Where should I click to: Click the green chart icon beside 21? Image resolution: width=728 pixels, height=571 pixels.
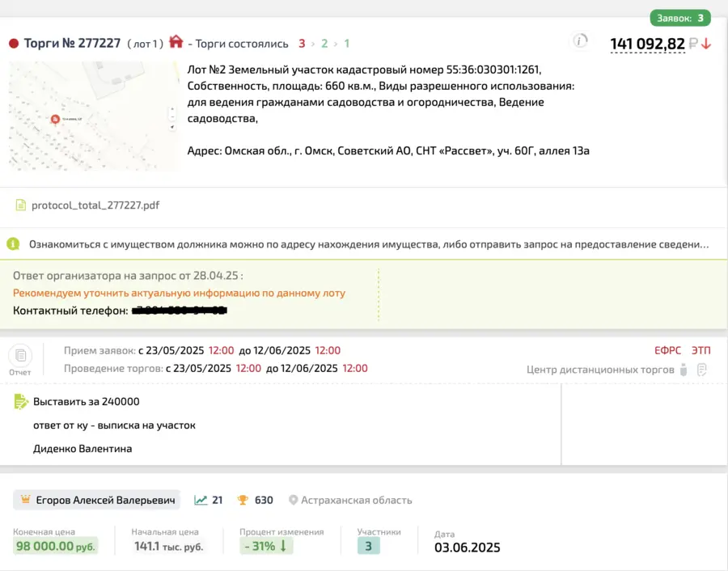(x=201, y=500)
